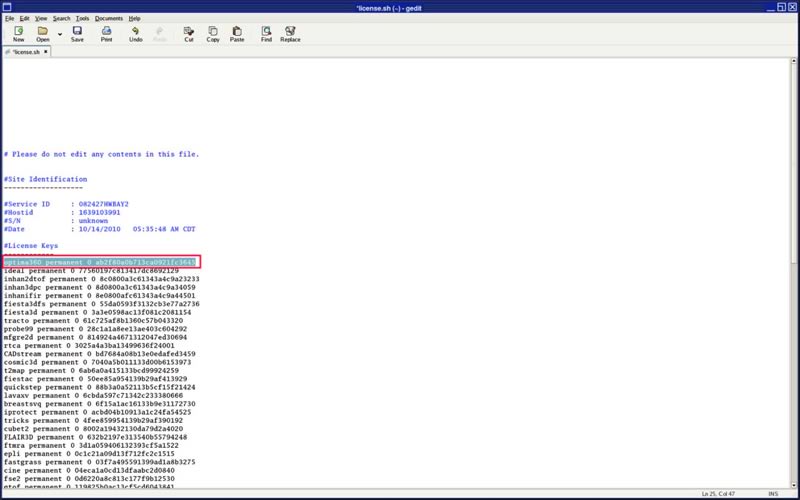800x500 pixels.
Task: Cut the selected text
Action: click(x=189, y=34)
